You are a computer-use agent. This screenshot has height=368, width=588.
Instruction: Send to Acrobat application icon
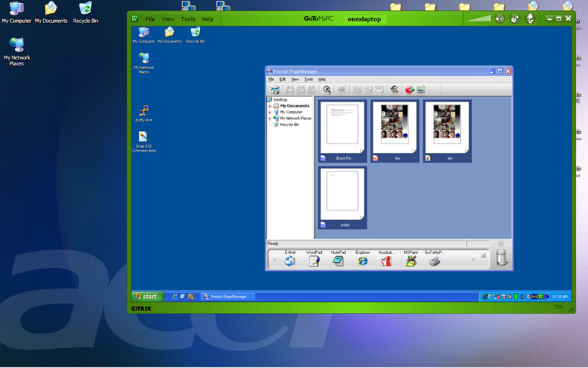coord(387,261)
